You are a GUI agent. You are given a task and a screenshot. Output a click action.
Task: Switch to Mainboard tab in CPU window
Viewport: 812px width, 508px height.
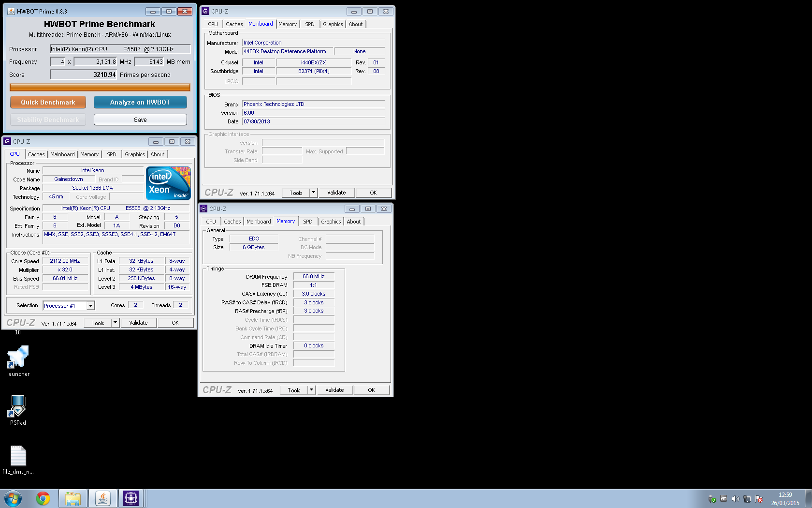click(62, 154)
